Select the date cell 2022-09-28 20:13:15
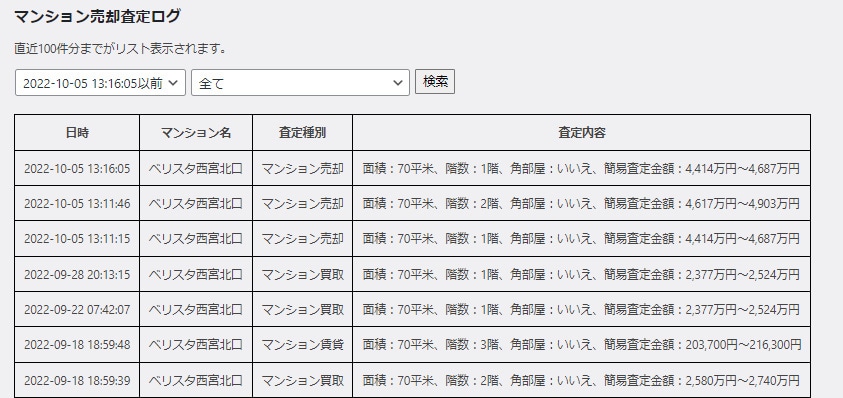This screenshot has height=398, width=843. 77,274
